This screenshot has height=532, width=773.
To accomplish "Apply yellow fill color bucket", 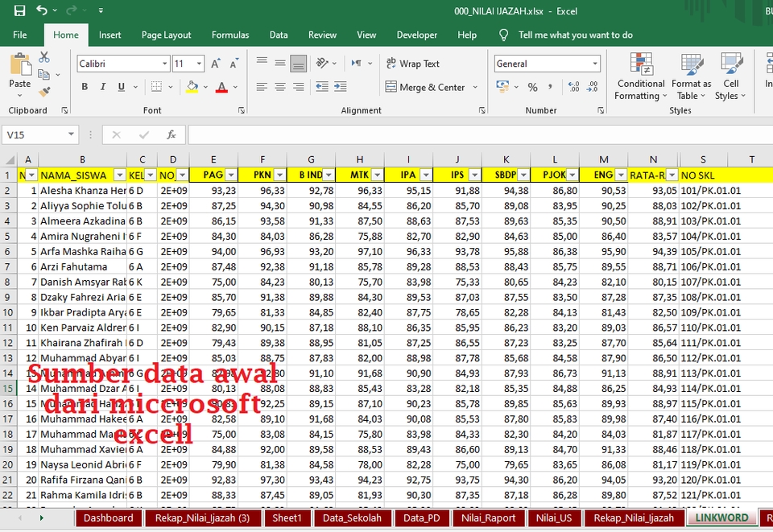I will point(192,87).
